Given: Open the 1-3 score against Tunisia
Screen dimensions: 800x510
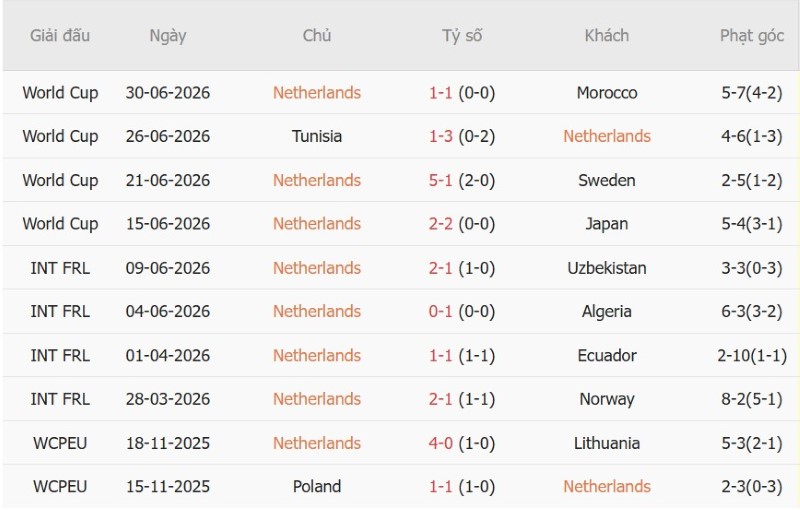Looking at the screenshot, I should tap(440, 136).
